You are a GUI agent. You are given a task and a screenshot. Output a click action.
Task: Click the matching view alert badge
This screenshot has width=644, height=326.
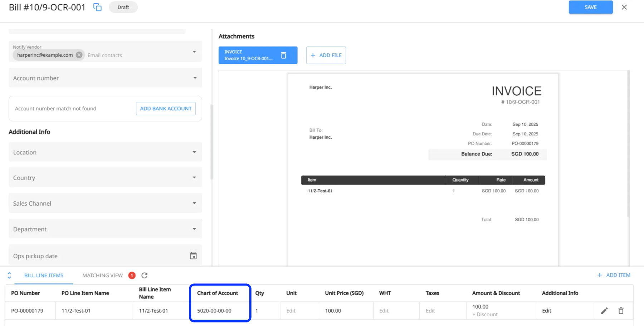pos(132,275)
